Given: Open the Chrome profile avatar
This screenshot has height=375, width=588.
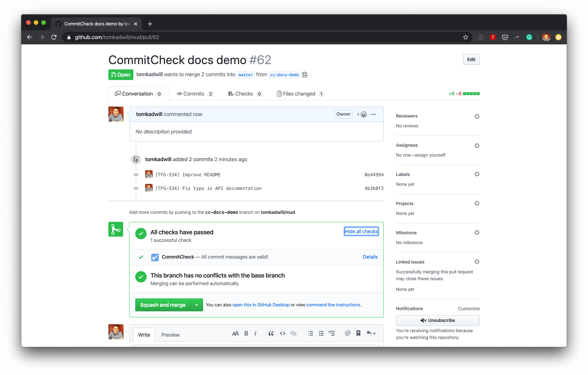Looking at the screenshot, I should (x=546, y=37).
